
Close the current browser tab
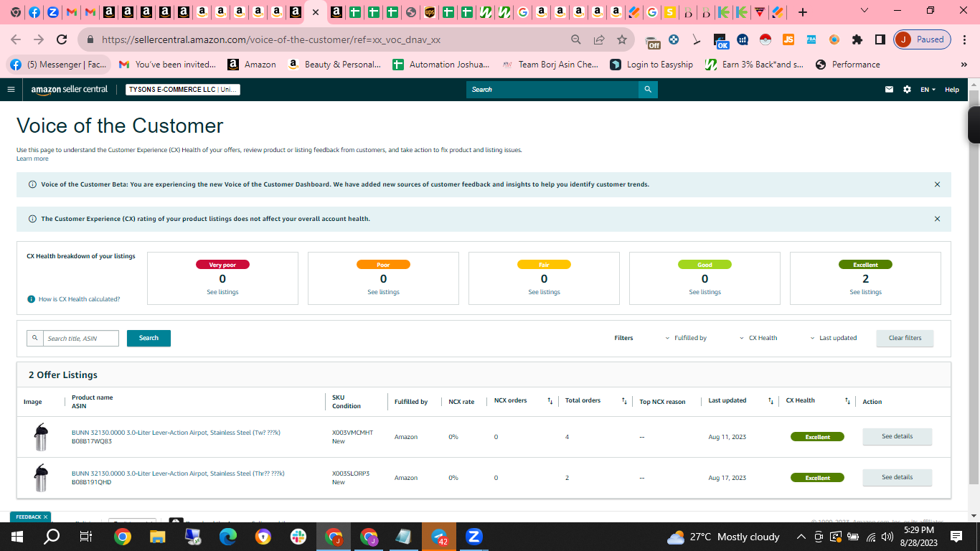(x=315, y=12)
